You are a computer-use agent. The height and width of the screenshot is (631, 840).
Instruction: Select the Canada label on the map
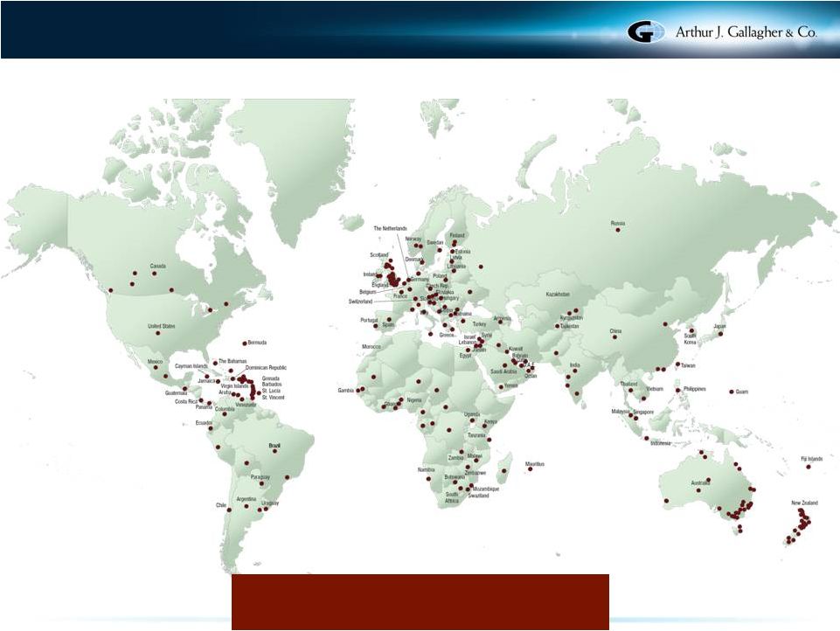(158, 266)
